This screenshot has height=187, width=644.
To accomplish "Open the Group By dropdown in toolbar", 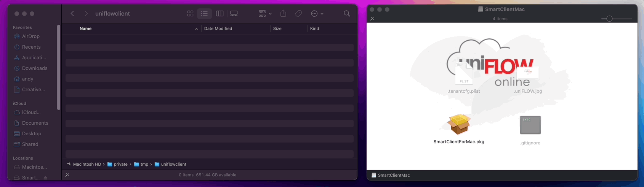I will pos(265,13).
